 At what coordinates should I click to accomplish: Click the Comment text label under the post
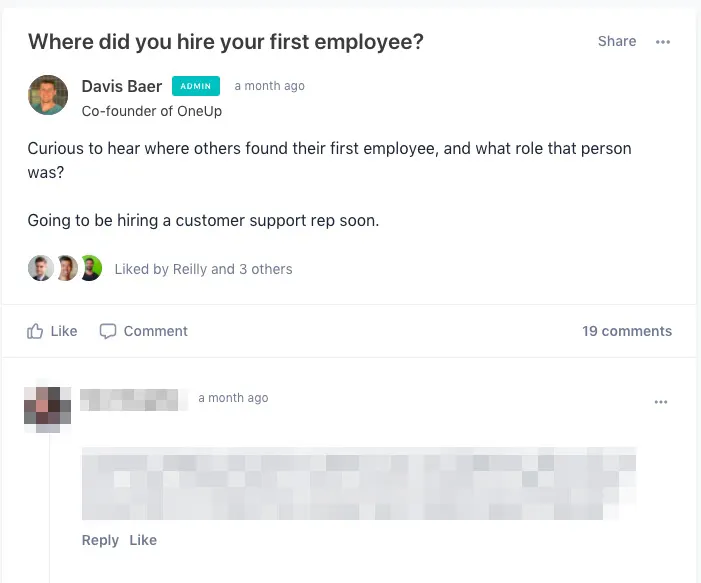[156, 331]
